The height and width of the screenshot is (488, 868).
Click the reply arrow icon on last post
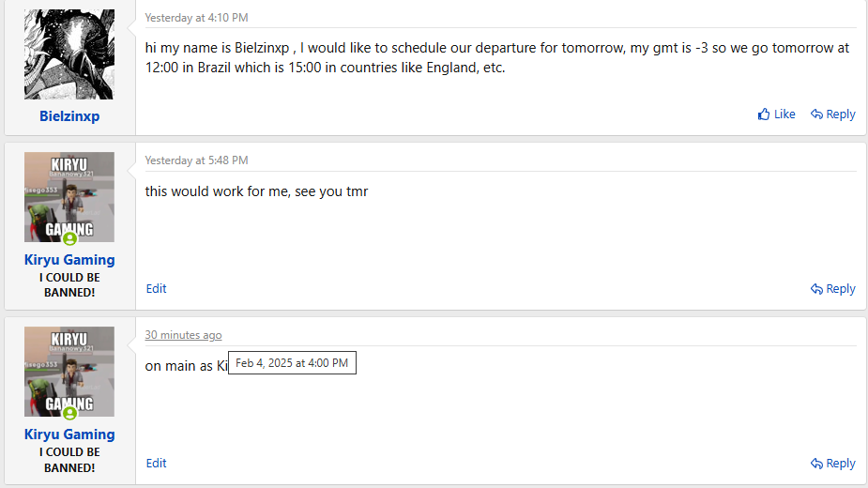pyautogui.click(x=816, y=463)
